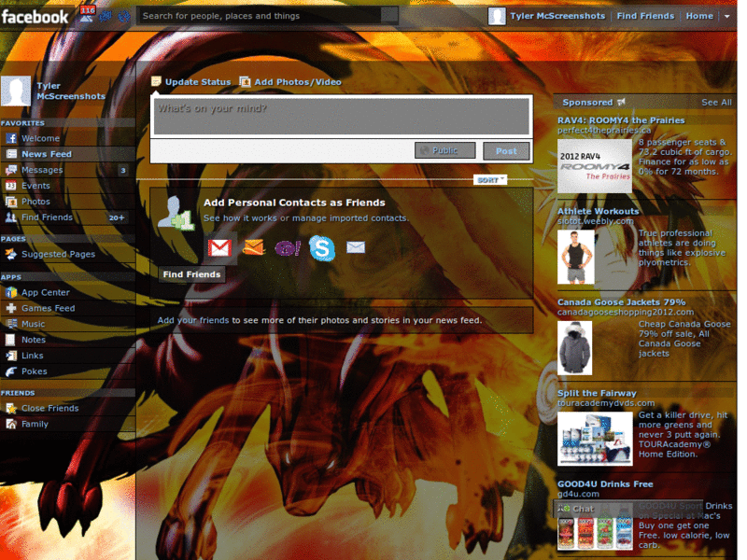Screen dimensions: 747x560
Task: Open the account settings chevron top right
Action: pyautogui.click(x=726, y=16)
